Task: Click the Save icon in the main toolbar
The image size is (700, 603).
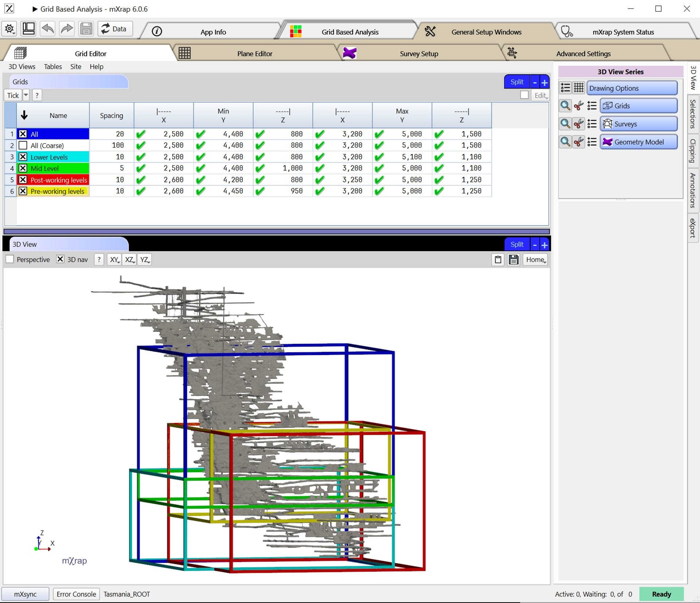Action: pyautogui.click(x=86, y=29)
